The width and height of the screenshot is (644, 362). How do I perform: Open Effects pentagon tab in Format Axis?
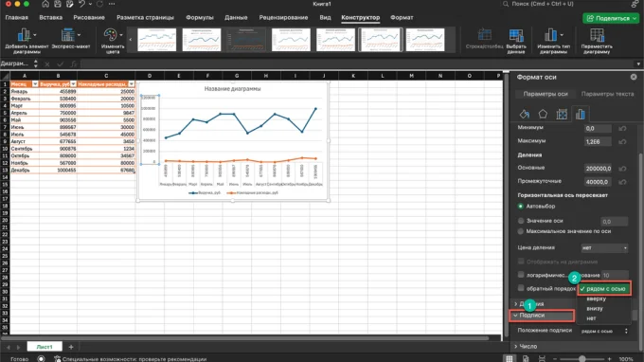[x=543, y=115]
